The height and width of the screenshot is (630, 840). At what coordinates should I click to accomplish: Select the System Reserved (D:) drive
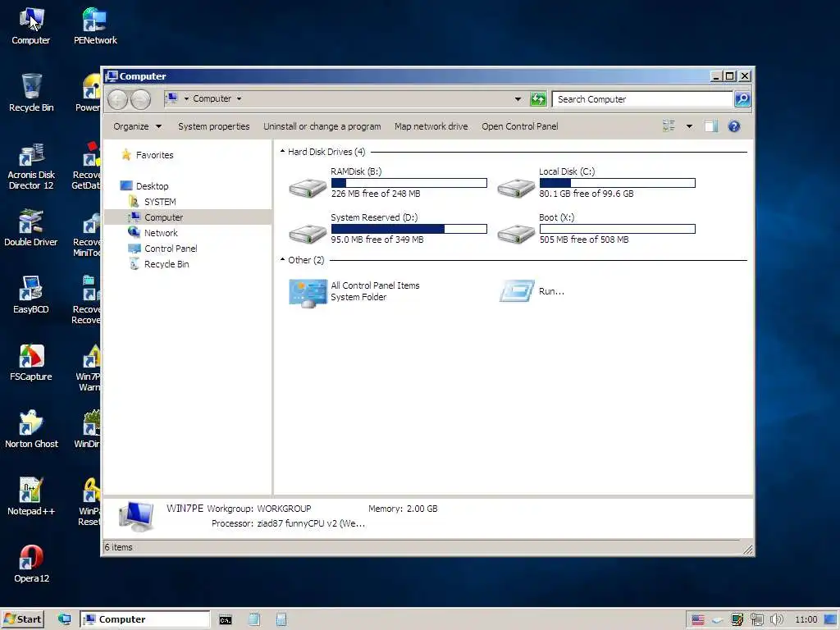click(x=388, y=229)
